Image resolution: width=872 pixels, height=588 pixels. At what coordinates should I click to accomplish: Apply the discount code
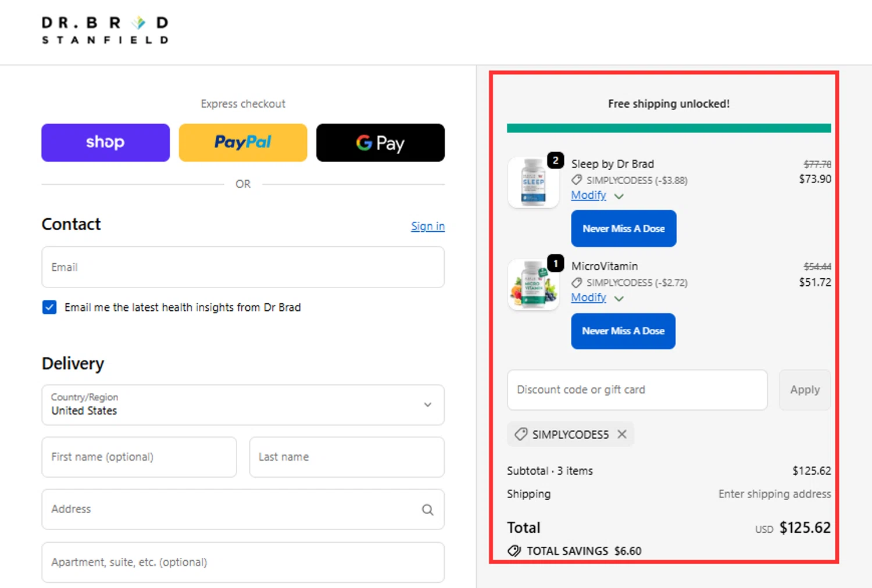805,390
